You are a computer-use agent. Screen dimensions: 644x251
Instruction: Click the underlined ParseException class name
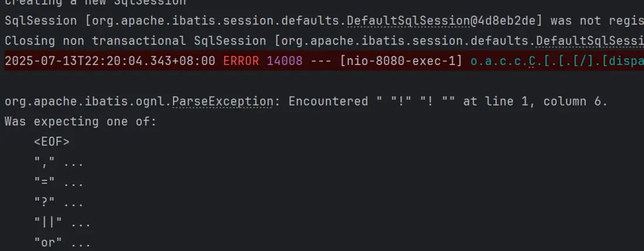[222, 101]
